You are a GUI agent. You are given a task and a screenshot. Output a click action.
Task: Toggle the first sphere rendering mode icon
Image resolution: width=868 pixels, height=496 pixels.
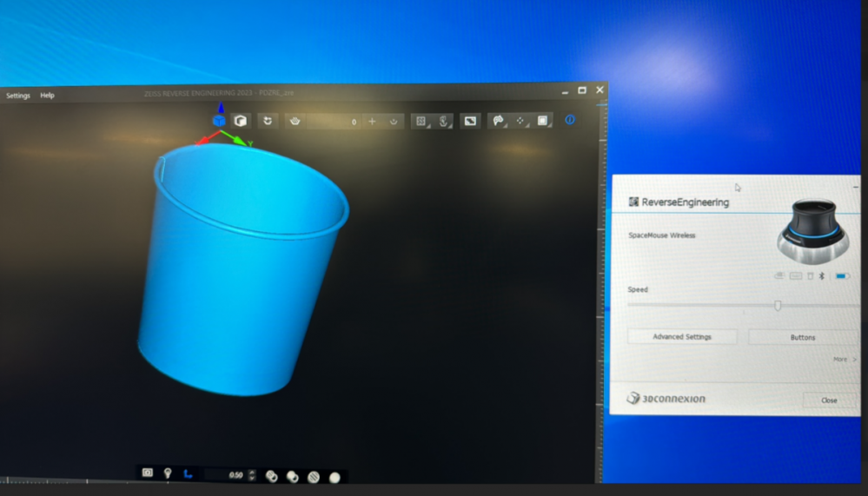271,476
